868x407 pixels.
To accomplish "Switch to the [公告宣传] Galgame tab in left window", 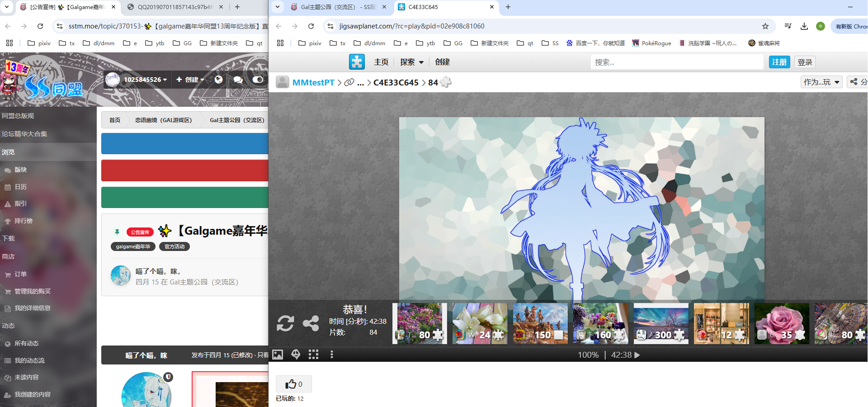I will pos(68,7).
